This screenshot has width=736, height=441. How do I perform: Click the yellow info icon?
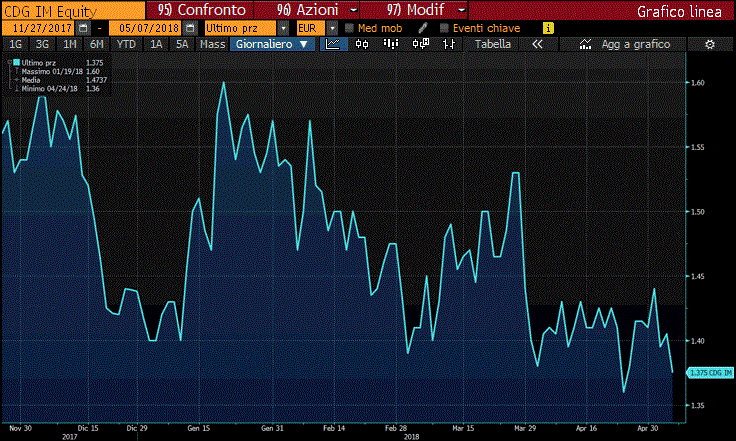tap(547, 28)
